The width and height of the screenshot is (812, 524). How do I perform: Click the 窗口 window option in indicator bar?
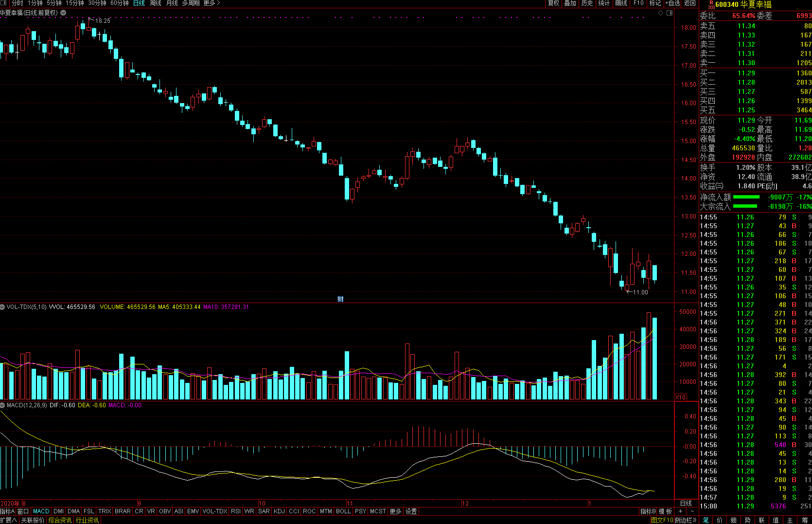(23, 511)
